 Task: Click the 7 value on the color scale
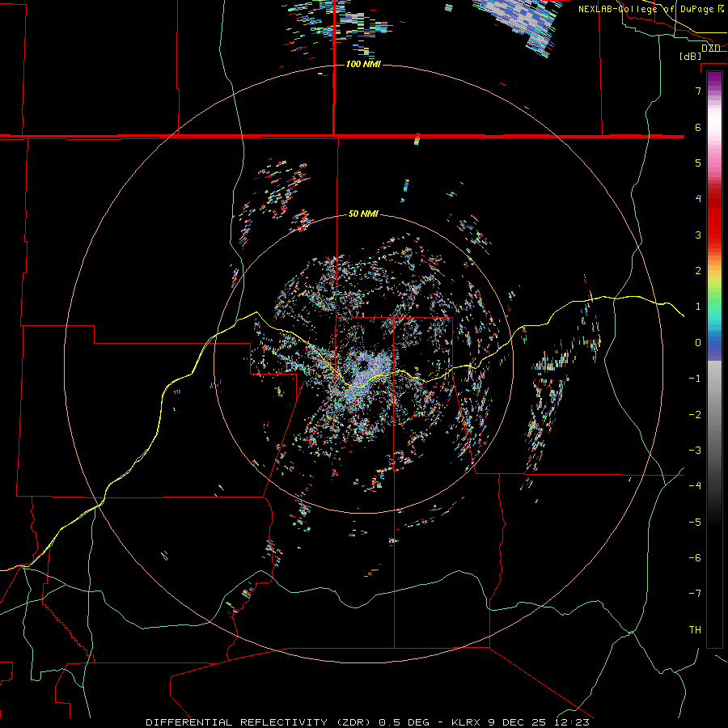(698, 91)
